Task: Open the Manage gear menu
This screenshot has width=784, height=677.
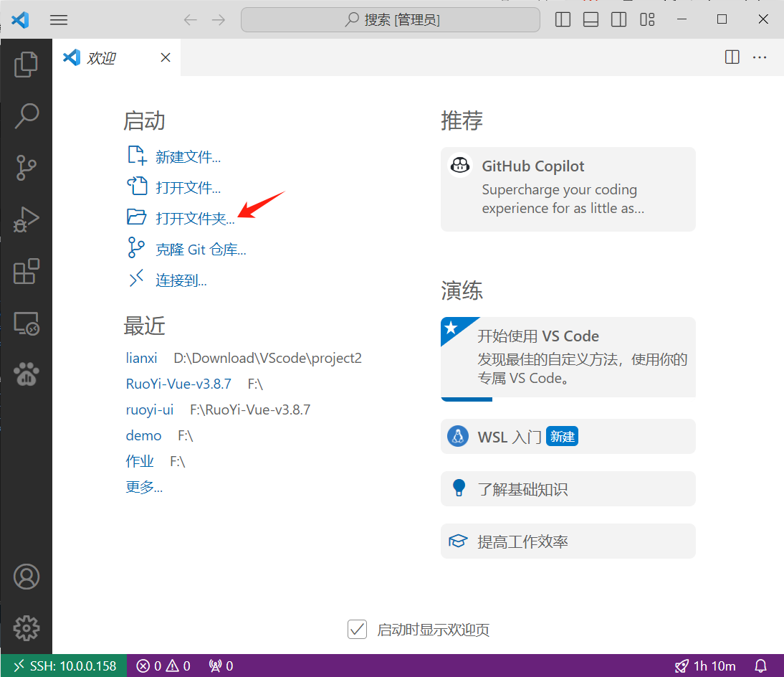Action: (x=26, y=628)
